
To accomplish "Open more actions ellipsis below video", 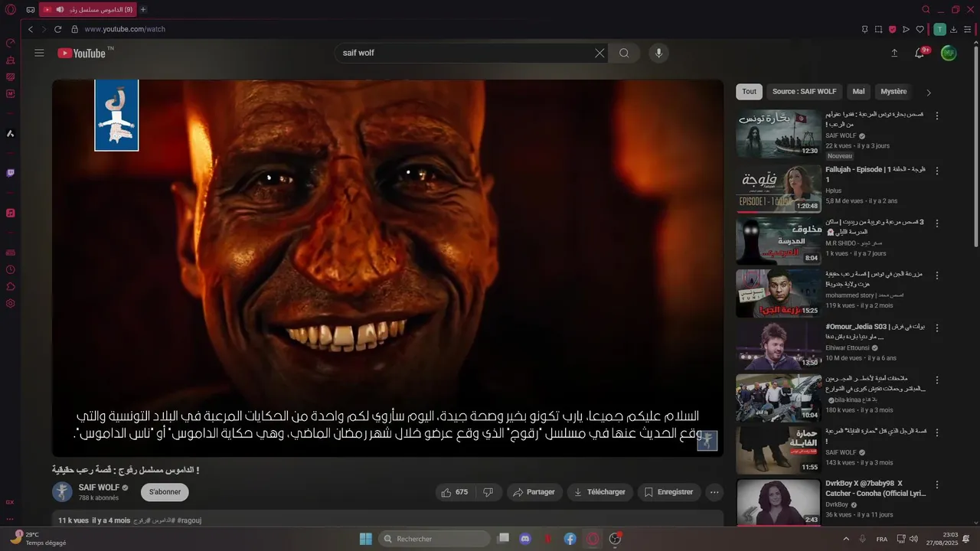I will pyautogui.click(x=714, y=492).
